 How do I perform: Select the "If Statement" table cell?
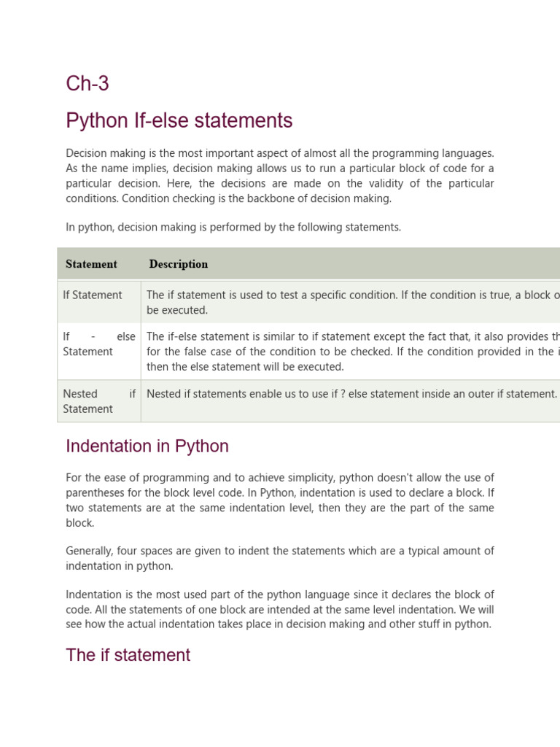coord(93,295)
